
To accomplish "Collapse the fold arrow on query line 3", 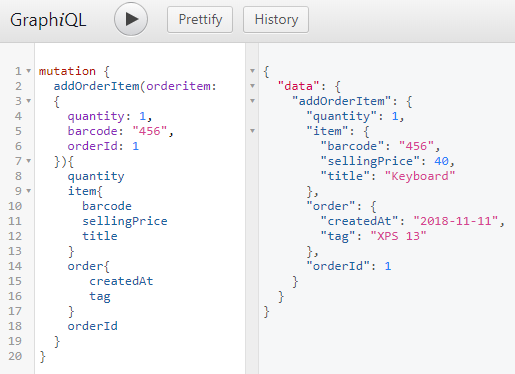I will (29, 101).
